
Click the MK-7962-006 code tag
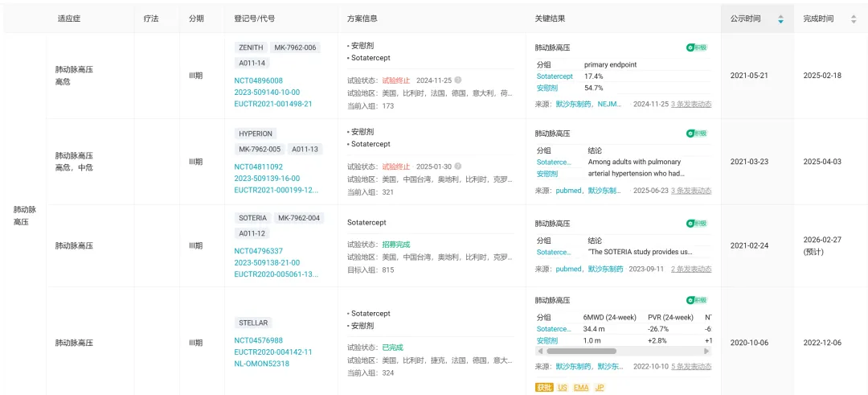[x=295, y=47]
